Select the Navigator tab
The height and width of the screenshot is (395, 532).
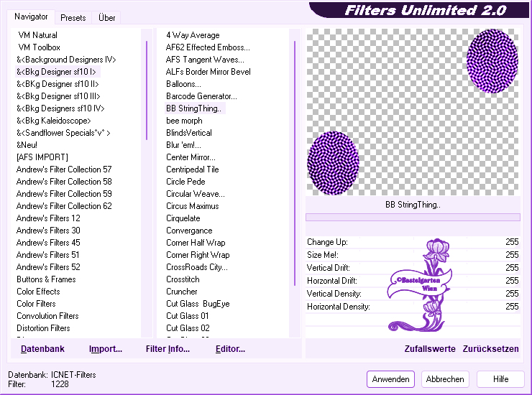(x=32, y=17)
